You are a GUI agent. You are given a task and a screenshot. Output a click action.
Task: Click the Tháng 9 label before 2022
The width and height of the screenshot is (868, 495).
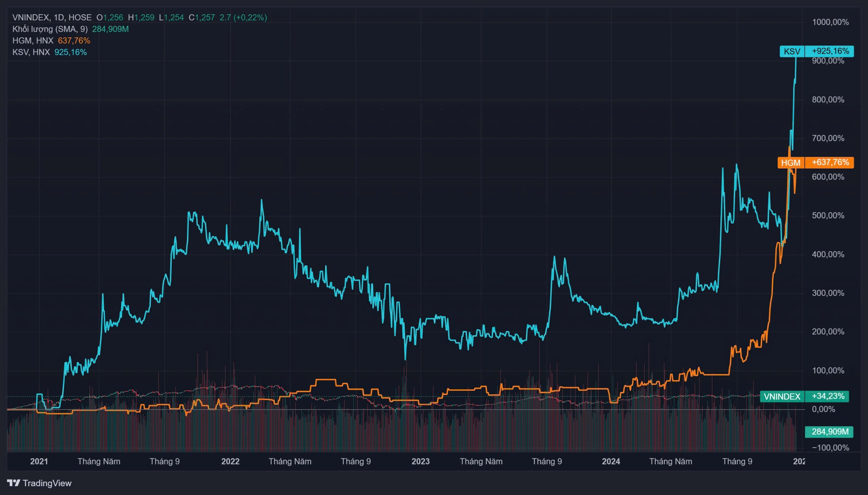point(165,462)
